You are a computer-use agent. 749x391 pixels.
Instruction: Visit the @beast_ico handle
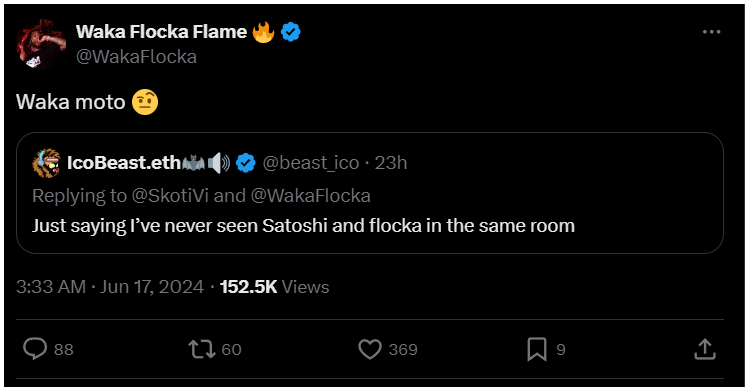pos(310,163)
